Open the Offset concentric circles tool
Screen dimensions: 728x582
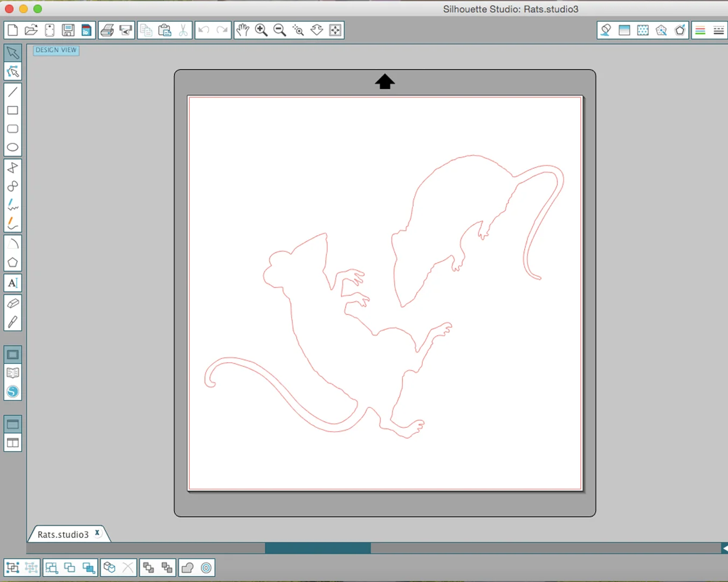[x=206, y=567]
